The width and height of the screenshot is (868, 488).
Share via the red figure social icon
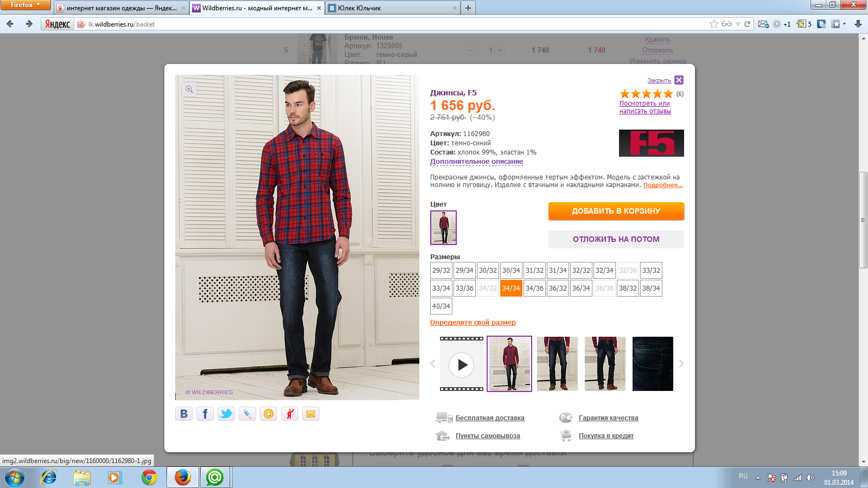pos(290,414)
